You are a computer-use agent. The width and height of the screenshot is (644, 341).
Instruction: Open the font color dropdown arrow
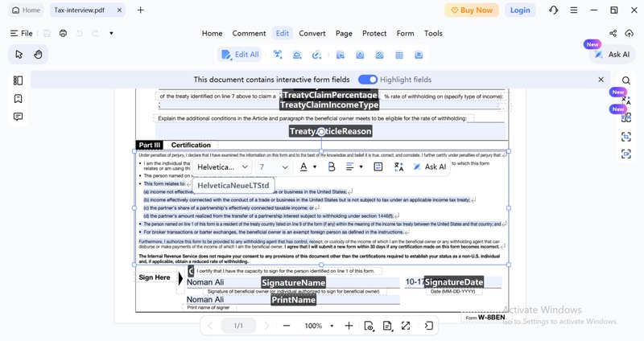click(315, 167)
